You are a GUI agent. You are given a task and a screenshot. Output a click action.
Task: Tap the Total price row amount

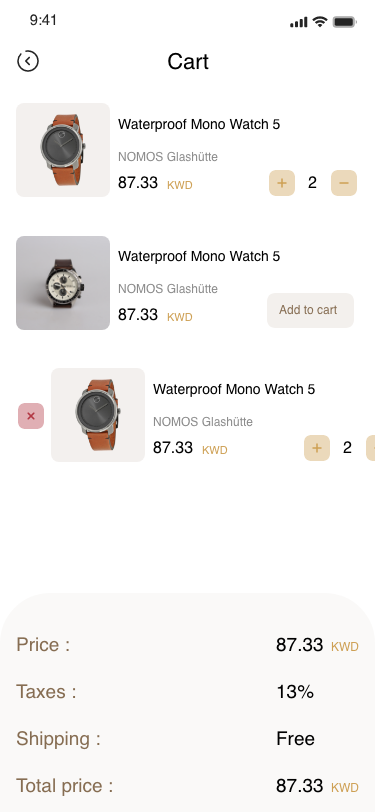[x=317, y=786]
